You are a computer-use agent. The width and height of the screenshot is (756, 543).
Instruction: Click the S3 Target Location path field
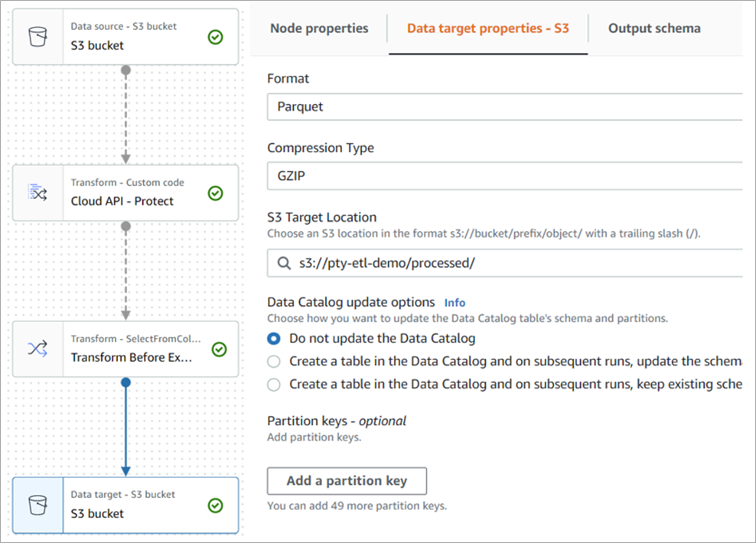pos(513,263)
